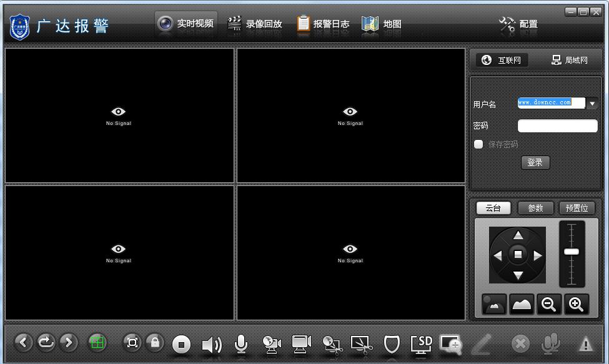Click the PTZ vertical speed slider handle
The image size is (609, 364).
click(x=571, y=252)
